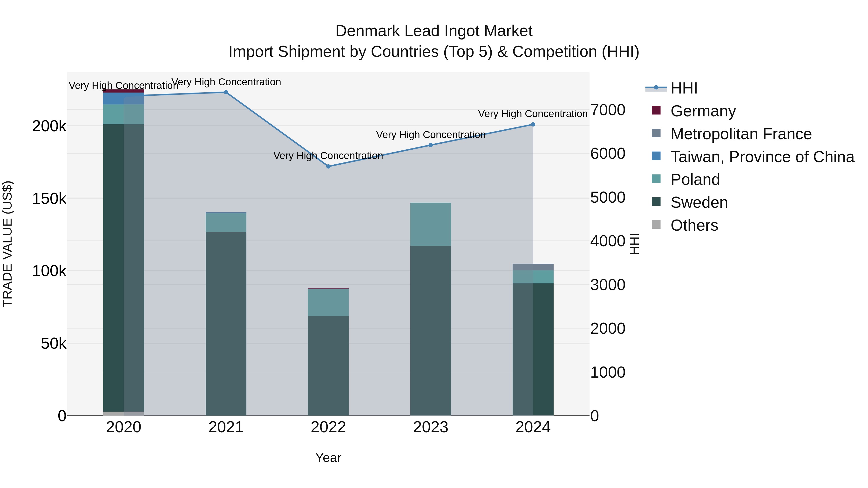Click the 100k trade value tick label
The image size is (868, 488).
point(49,271)
